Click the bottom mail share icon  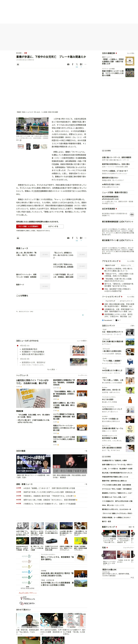tap(68, 238)
